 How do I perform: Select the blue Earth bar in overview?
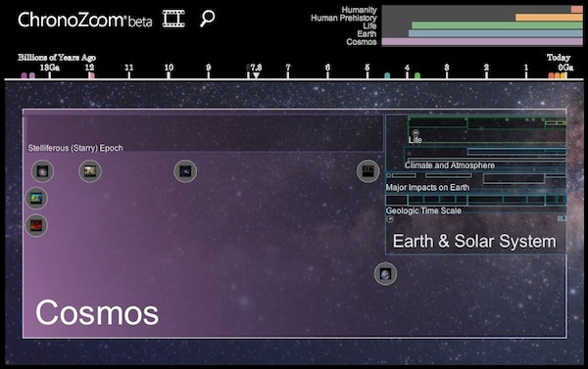click(495, 33)
